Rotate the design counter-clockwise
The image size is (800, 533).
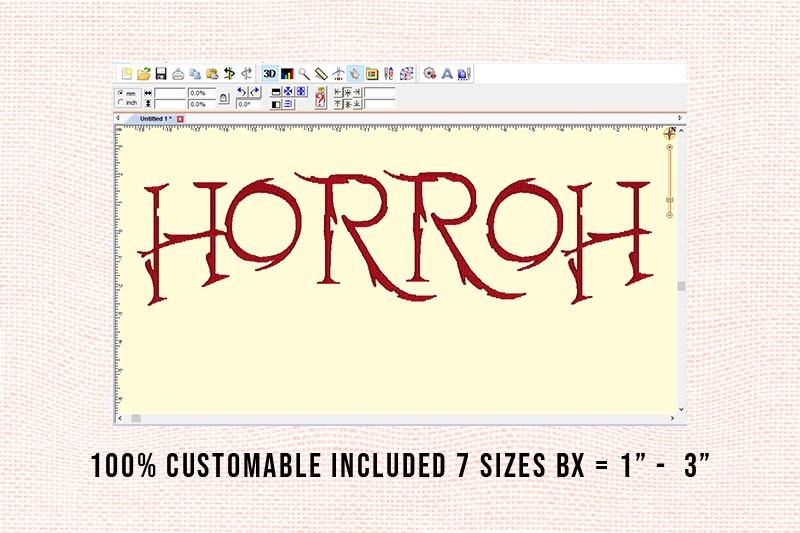click(x=242, y=92)
